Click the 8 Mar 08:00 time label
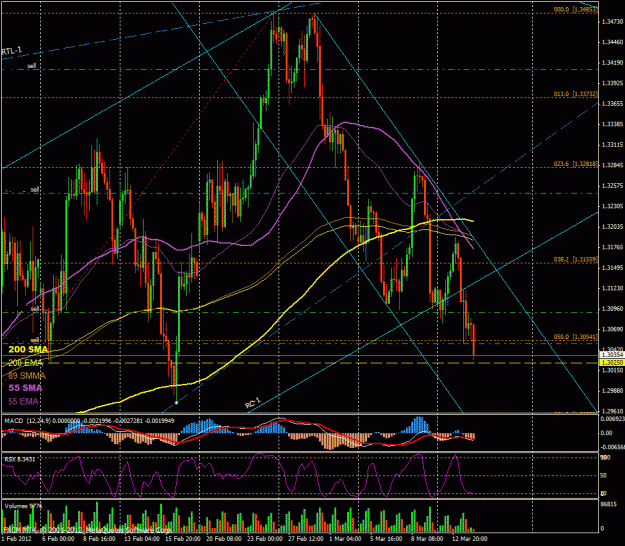The height and width of the screenshot is (546, 625). (427, 538)
